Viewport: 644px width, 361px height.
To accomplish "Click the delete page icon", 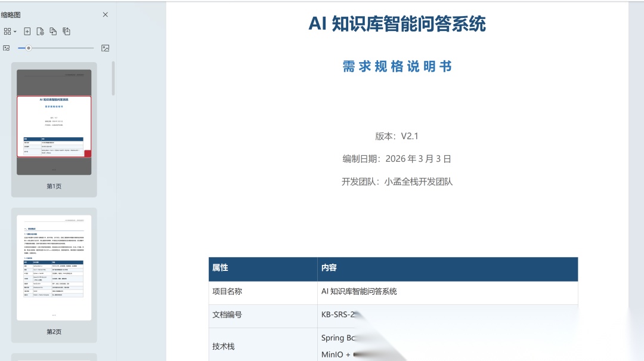I will (x=41, y=31).
